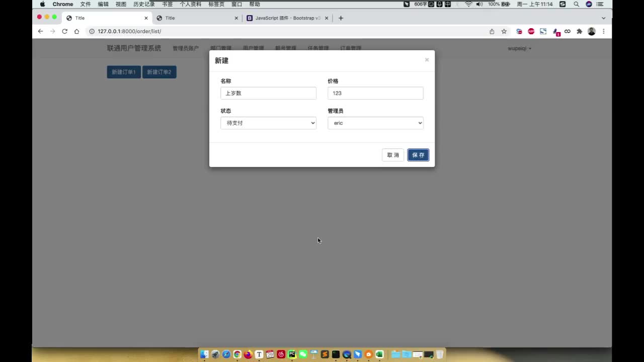This screenshot has width=644, height=362.
Task: Open the Control Center icon in menu bar
Action: click(601, 4)
